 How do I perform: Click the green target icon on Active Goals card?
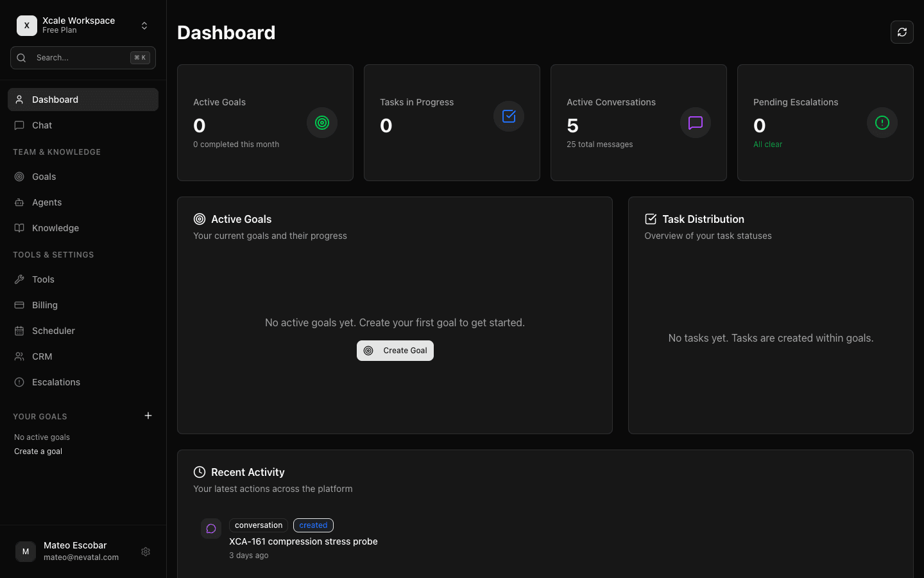pos(321,123)
